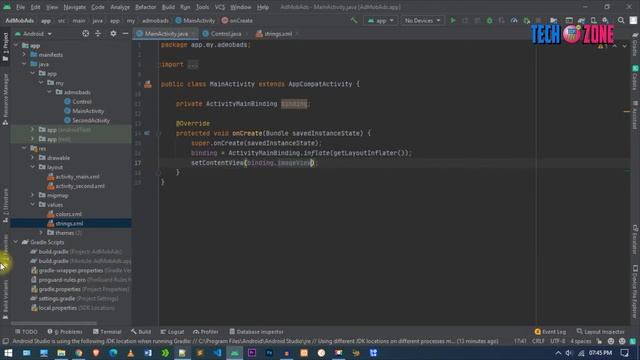Click onCreate breadcrumb in navigation bar

237,20
